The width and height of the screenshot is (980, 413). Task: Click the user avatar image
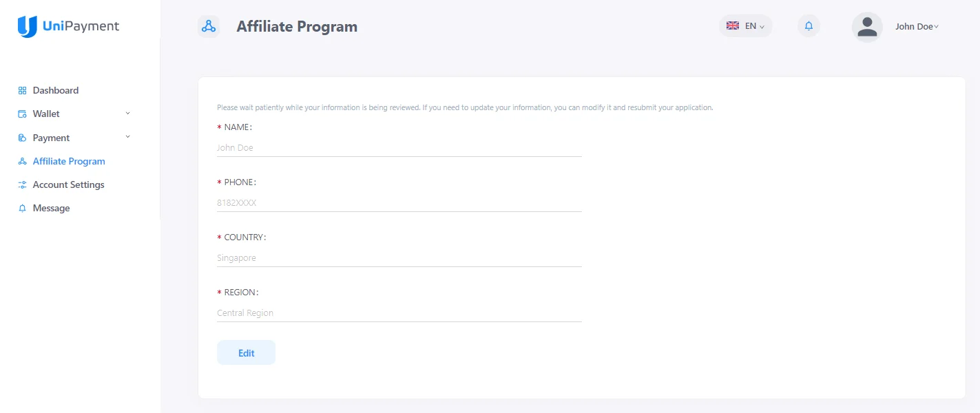click(867, 26)
